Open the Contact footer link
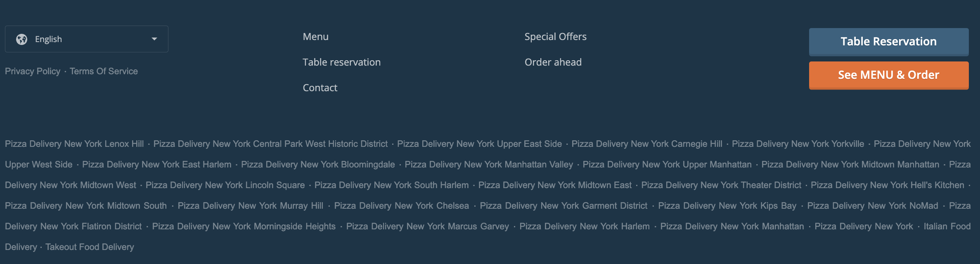980x264 pixels. (320, 88)
